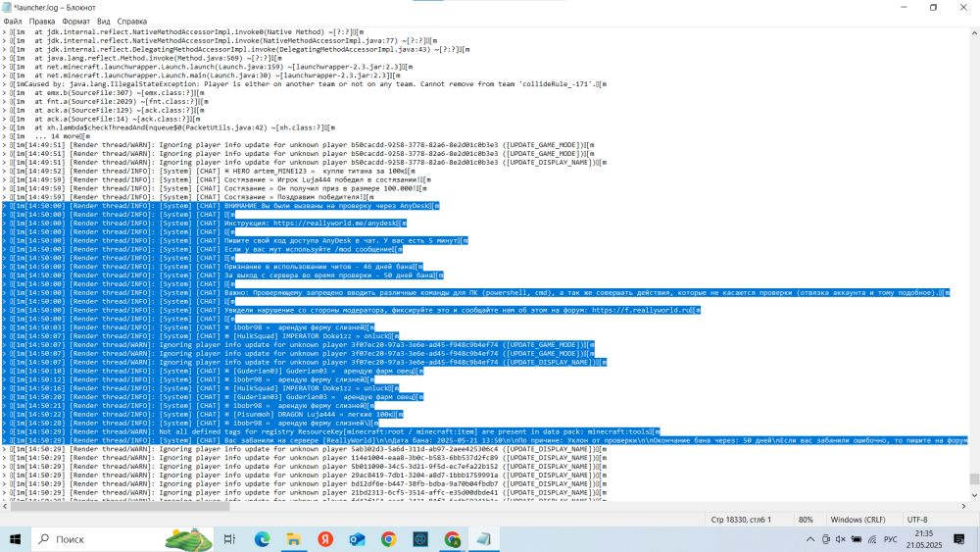Open the Meet Now tray icon
The height and width of the screenshot is (552, 980).
pos(825,539)
